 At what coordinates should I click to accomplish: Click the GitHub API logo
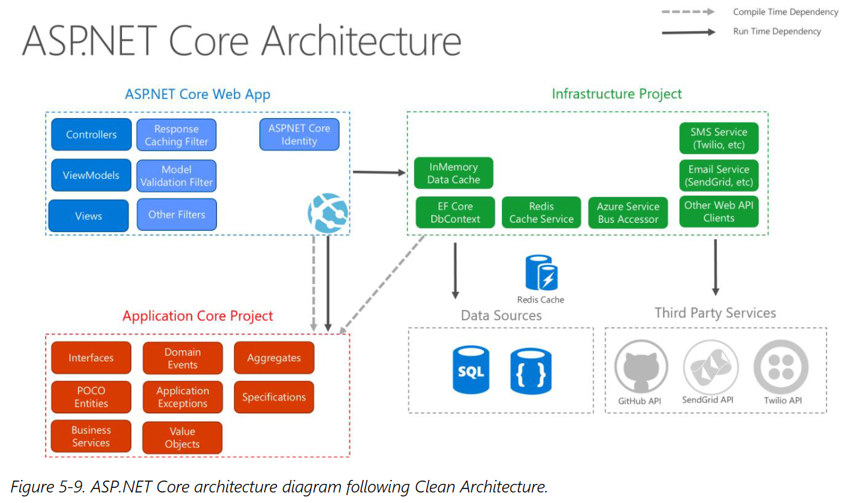[x=640, y=367]
